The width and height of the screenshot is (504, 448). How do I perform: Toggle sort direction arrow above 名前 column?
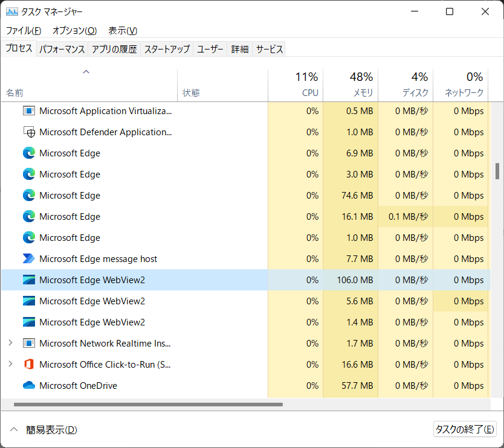(x=86, y=72)
